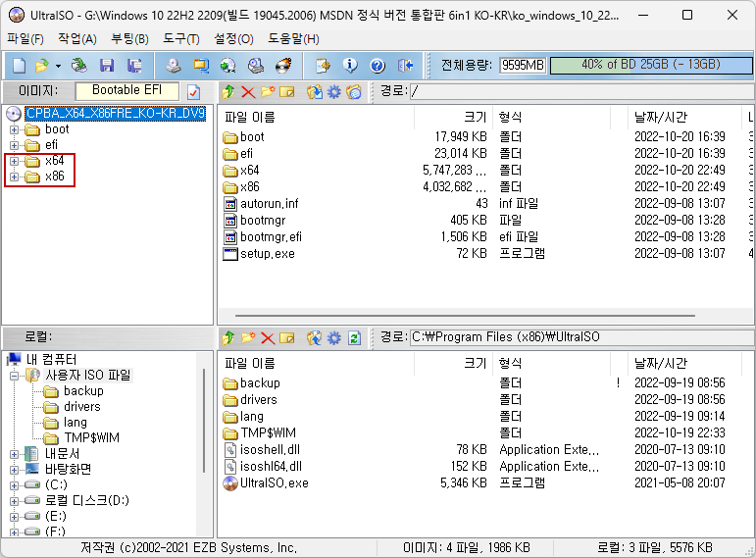The width and height of the screenshot is (756, 558).
Task: Open the 파일(F) menu
Action: click(25, 38)
